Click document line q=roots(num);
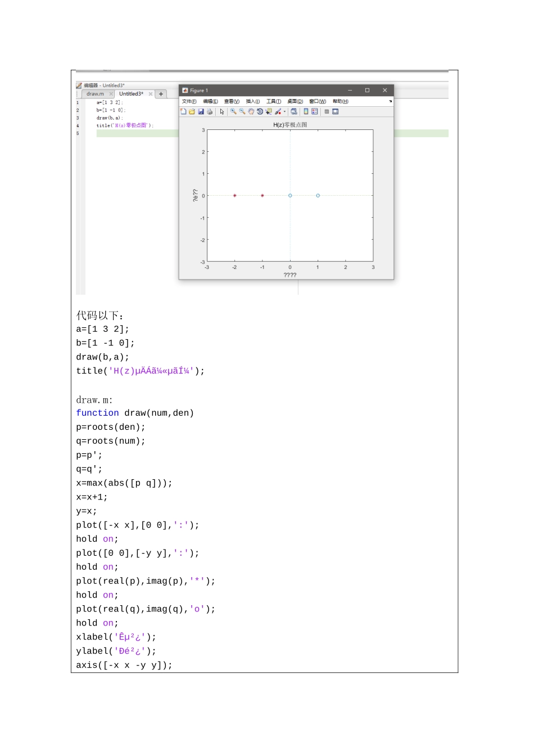The image size is (534, 756). (x=111, y=441)
